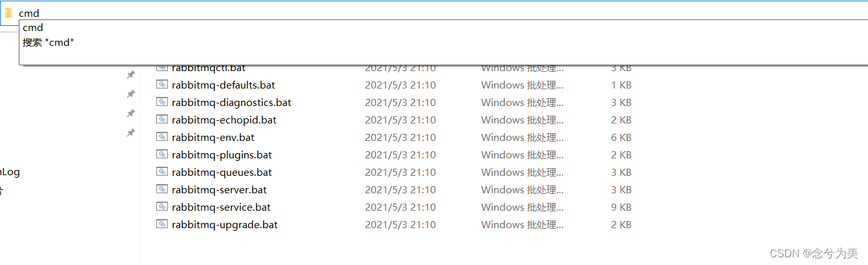Click the type cell of rabbitmq-plugins.bat

coord(522,154)
